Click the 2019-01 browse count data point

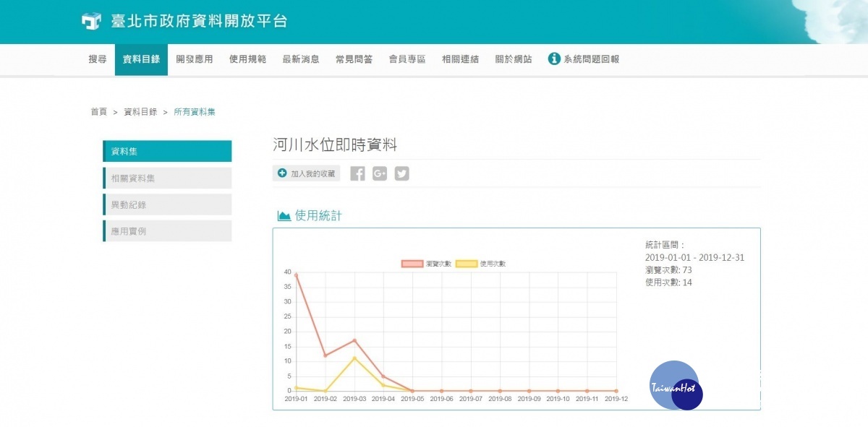pos(296,275)
